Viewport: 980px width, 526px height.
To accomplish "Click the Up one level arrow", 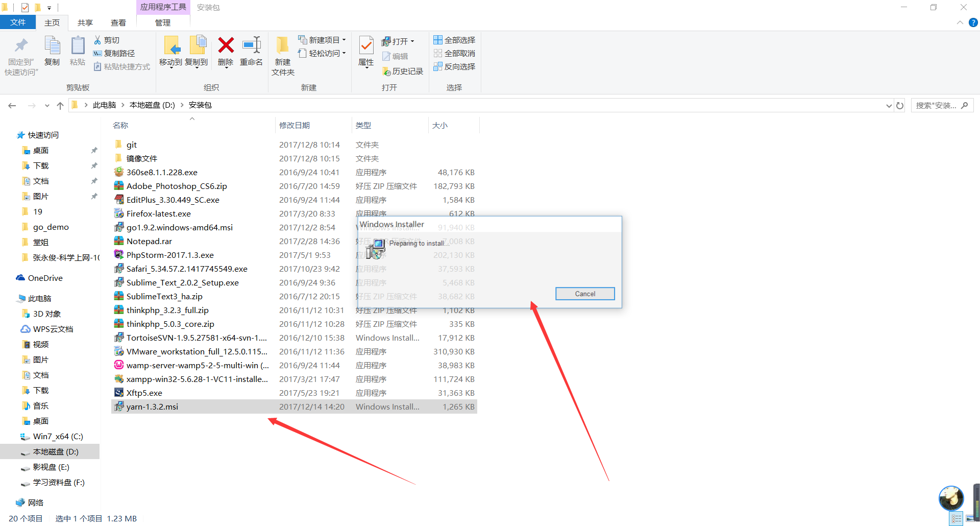I will [x=60, y=105].
